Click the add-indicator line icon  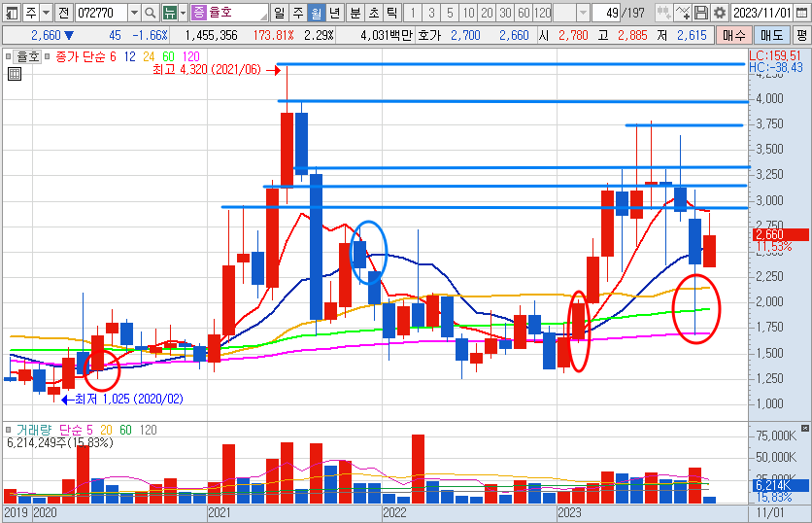pos(683,13)
